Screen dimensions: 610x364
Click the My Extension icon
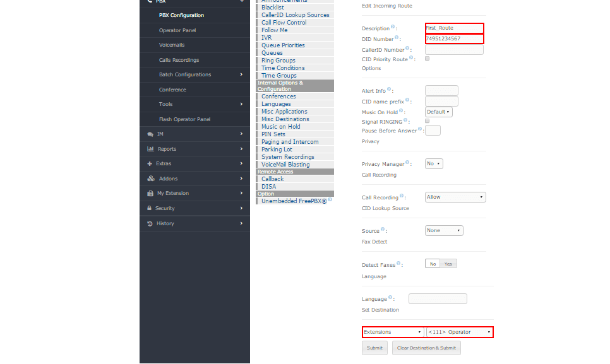150,193
